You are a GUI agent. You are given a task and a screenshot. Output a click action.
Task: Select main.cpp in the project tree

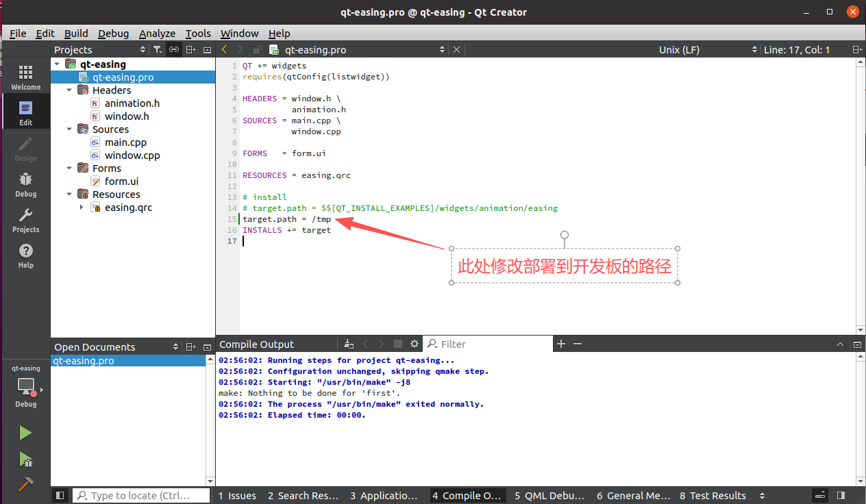[x=125, y=142]
